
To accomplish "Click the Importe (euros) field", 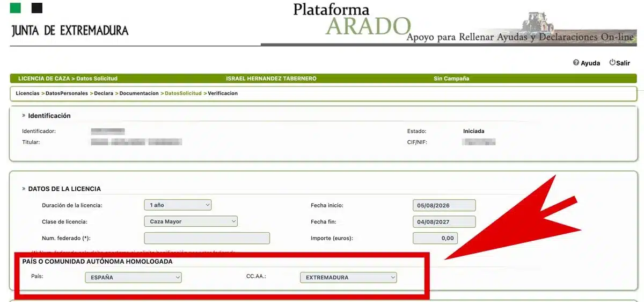I will [435, 238].
